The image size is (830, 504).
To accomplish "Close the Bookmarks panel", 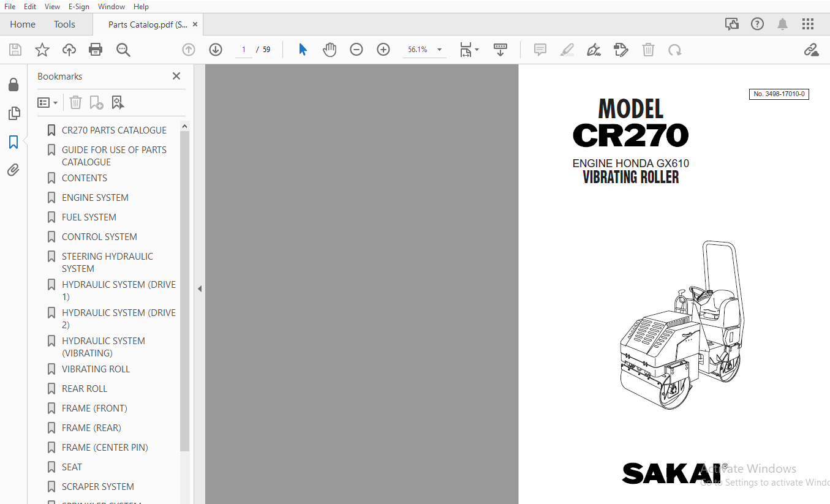I will (176, 76).
